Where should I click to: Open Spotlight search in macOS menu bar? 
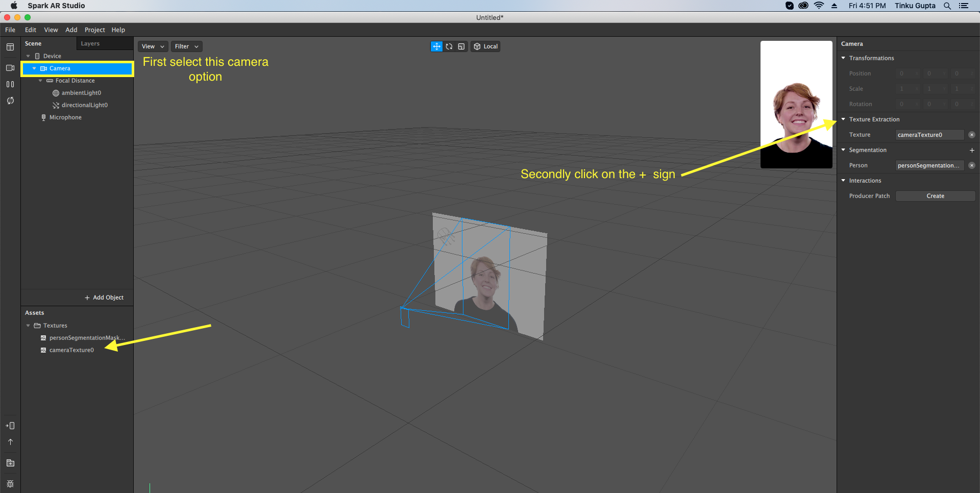[x=947, y=6]
